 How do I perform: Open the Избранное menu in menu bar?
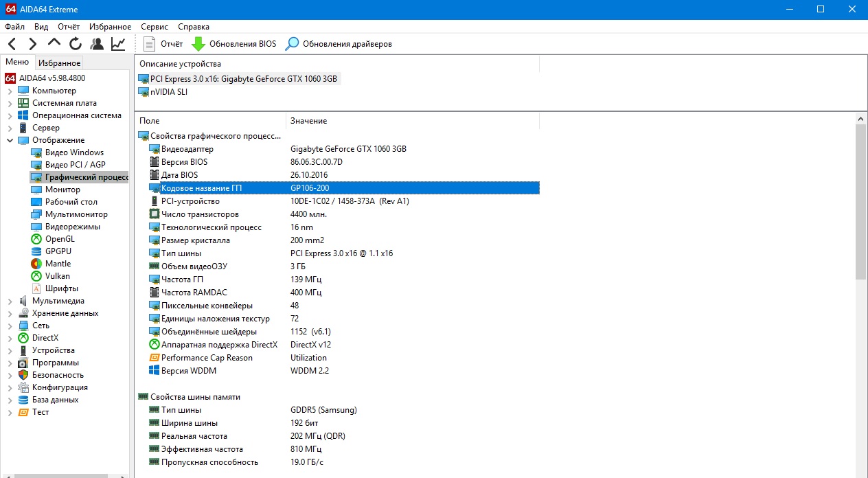(110, 27)
